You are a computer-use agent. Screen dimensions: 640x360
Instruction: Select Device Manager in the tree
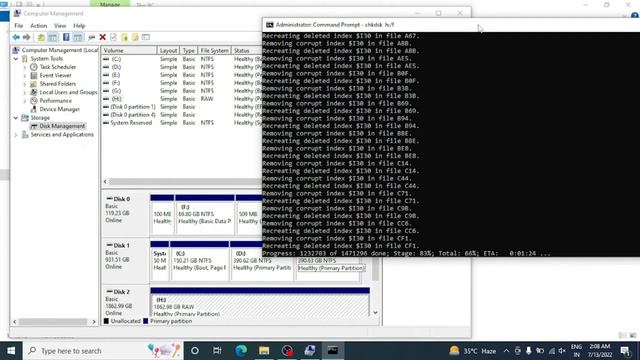(x=59, y=109)
